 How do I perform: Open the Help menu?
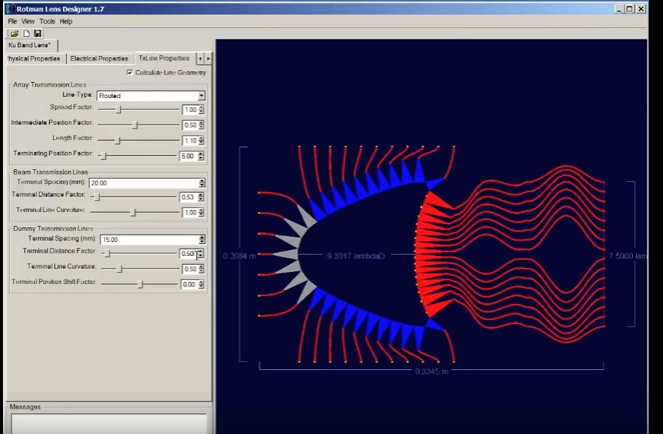pyautogui.click(x=66, y=21)
